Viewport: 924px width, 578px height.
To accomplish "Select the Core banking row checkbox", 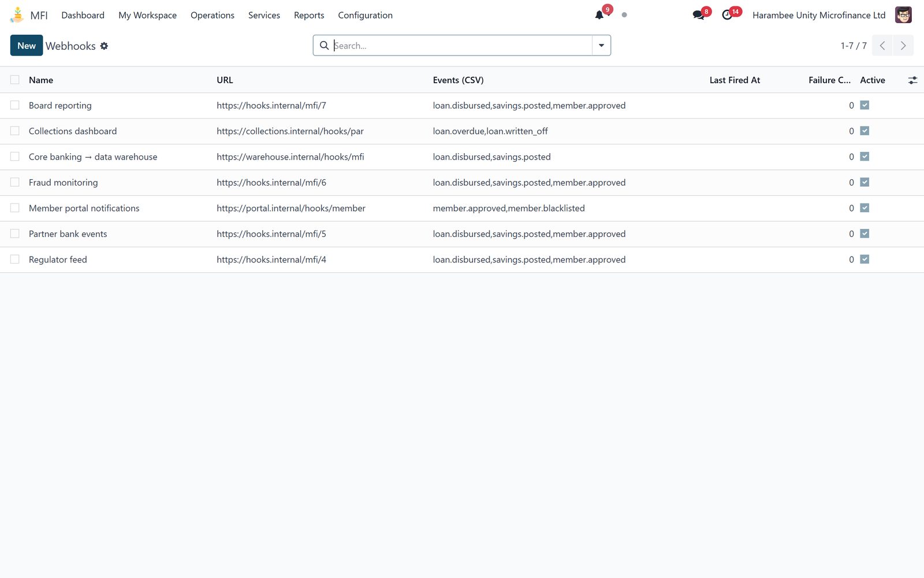I will [x=15, y=157].
